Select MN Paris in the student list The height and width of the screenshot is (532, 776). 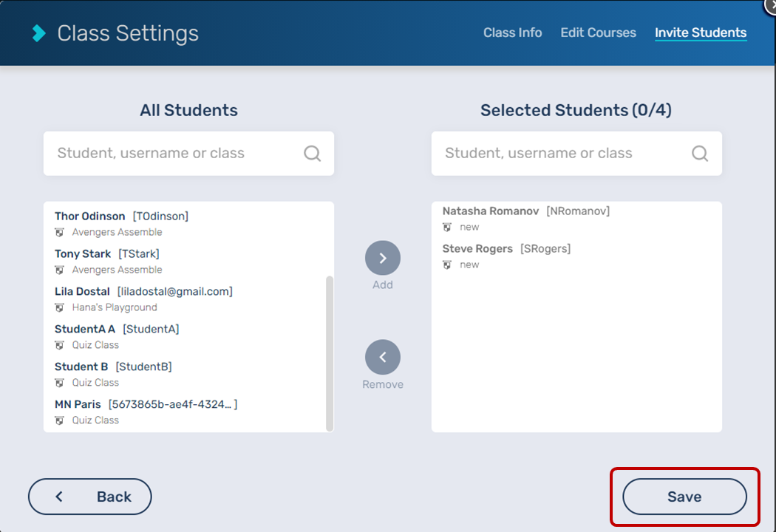(x=78, y=405)
